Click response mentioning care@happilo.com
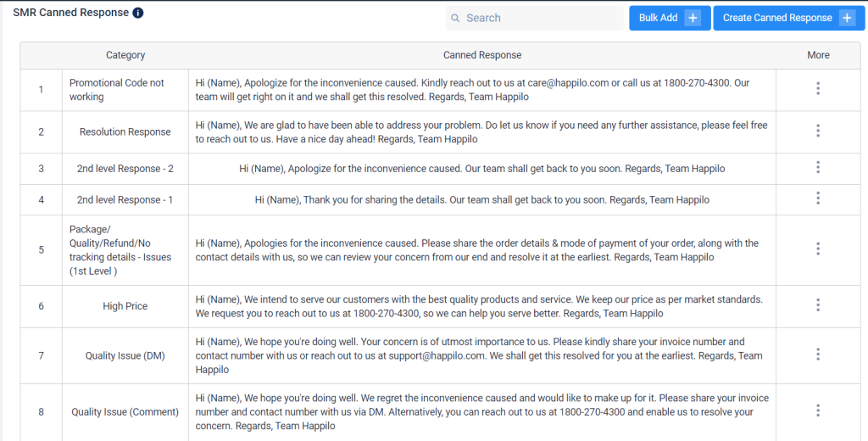The height and width of the screenshot is (441, 868). pos(472,90)
